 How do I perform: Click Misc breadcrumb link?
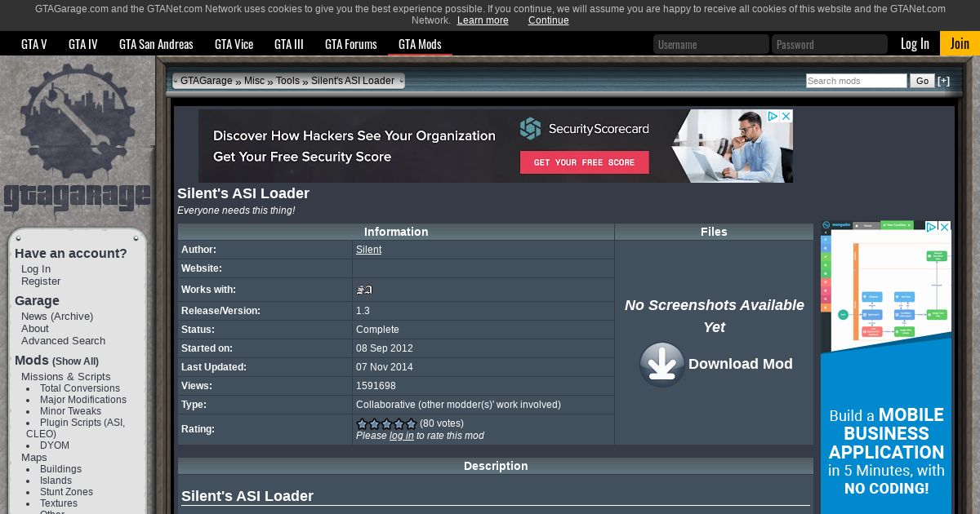click(255, 81)
